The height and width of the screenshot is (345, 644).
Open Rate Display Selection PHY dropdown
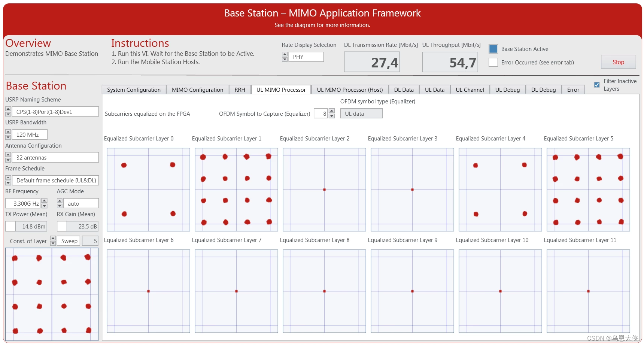[x=306, y=57]
